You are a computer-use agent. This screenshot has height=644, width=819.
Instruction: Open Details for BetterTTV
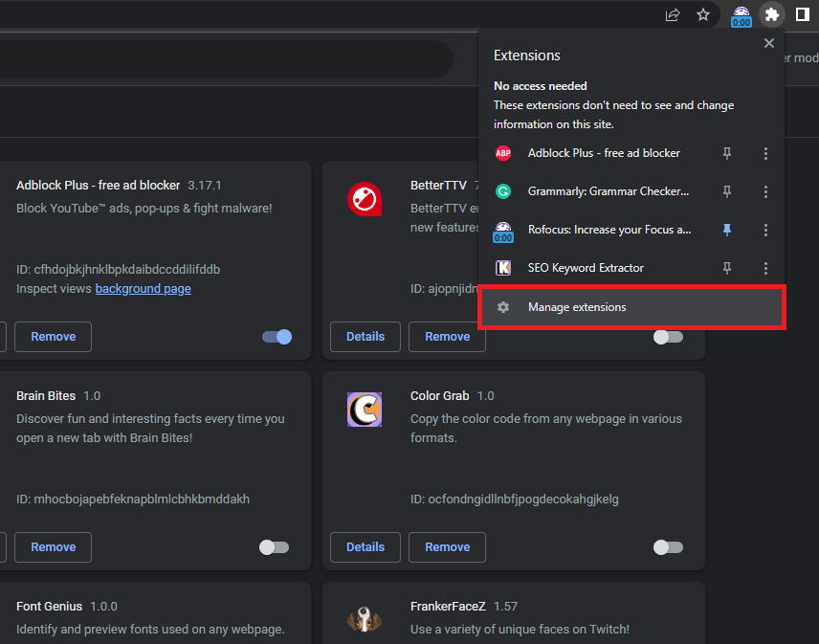pos(365,337)
